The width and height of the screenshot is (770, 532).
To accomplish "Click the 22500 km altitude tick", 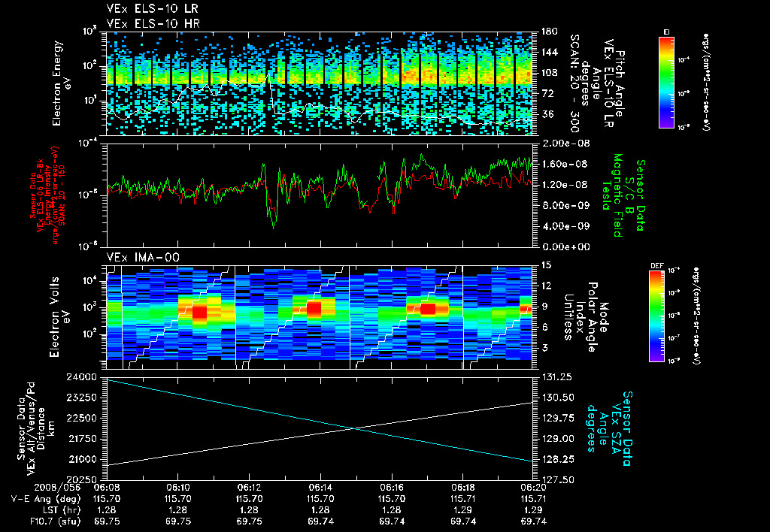I will (x=82, y=418).
